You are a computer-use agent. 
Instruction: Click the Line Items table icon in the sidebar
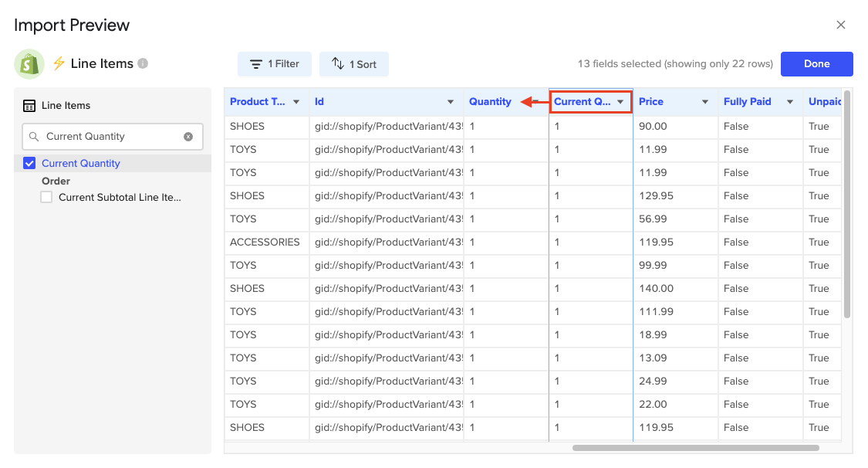[x=29, y=105]
